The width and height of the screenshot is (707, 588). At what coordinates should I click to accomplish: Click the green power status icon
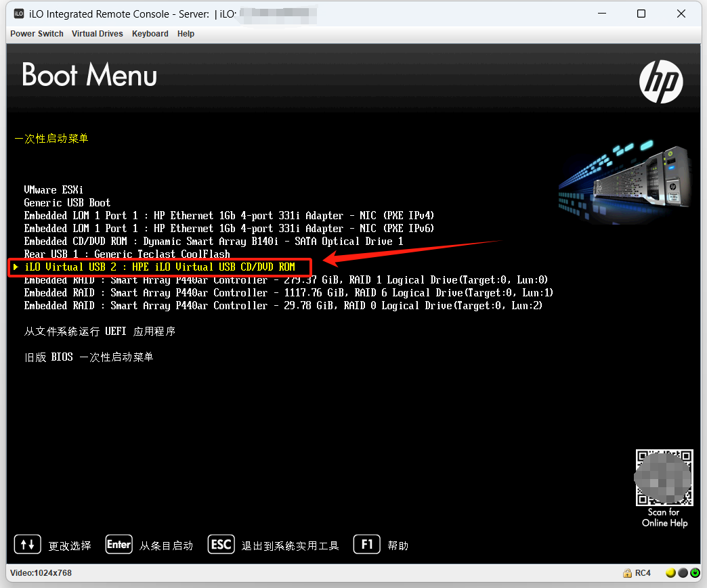(695, 573)
